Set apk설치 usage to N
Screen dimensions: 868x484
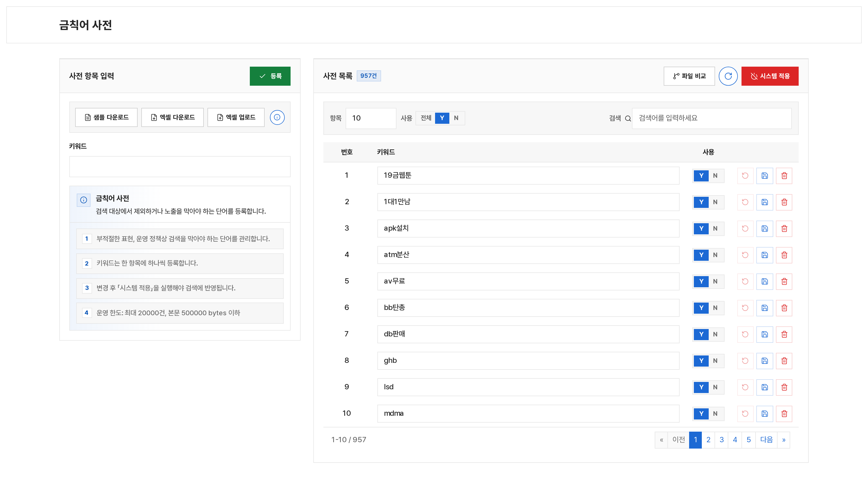[x=715, y=228]
